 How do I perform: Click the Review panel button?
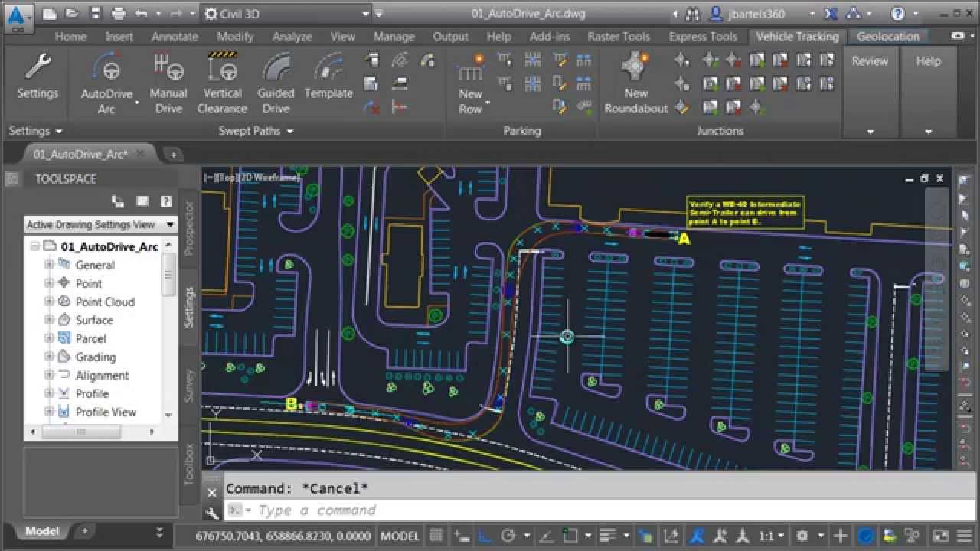[870, 61]
